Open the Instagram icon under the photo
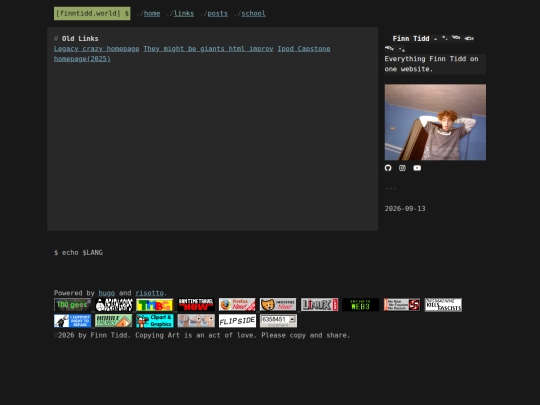The image size is (540, 405). (402, 168)
